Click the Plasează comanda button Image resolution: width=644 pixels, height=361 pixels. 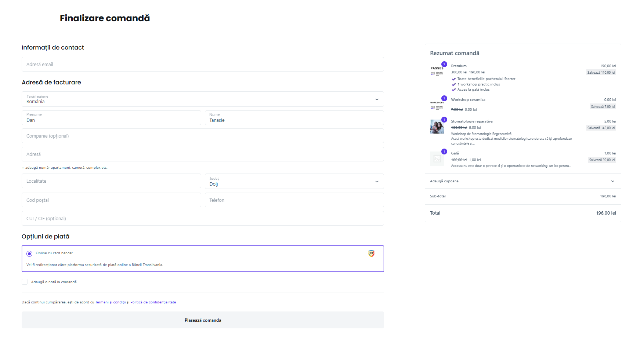tap(203, 320)
